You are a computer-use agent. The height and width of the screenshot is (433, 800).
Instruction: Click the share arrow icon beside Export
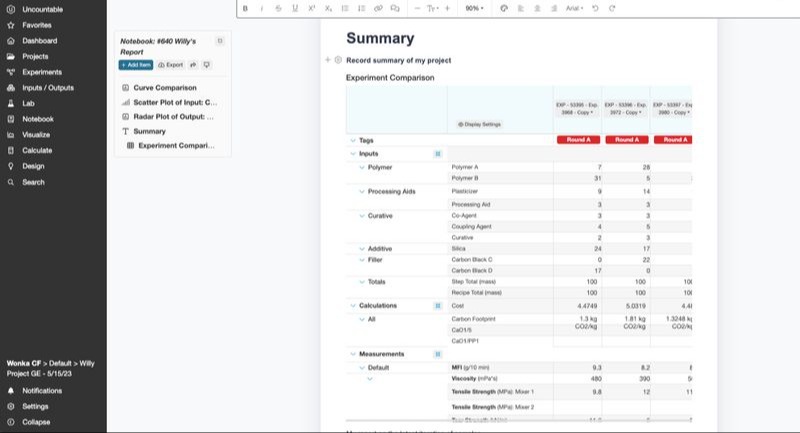[193, 64]
